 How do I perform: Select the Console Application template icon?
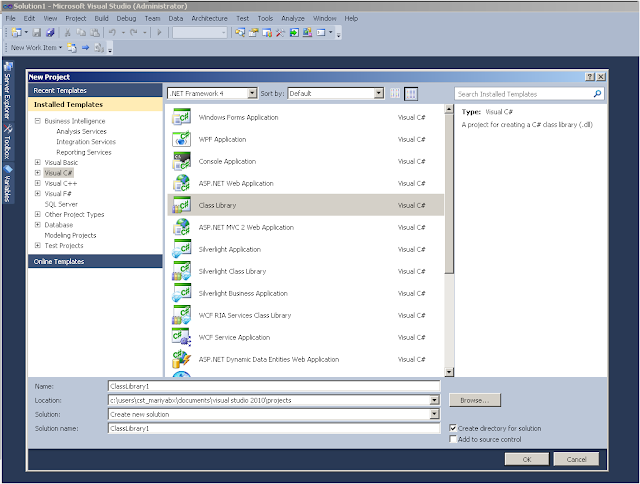tap(182, 161)
